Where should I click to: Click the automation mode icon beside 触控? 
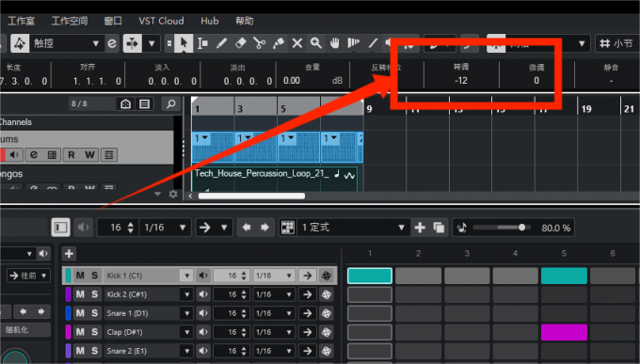(x=20, y=43)
